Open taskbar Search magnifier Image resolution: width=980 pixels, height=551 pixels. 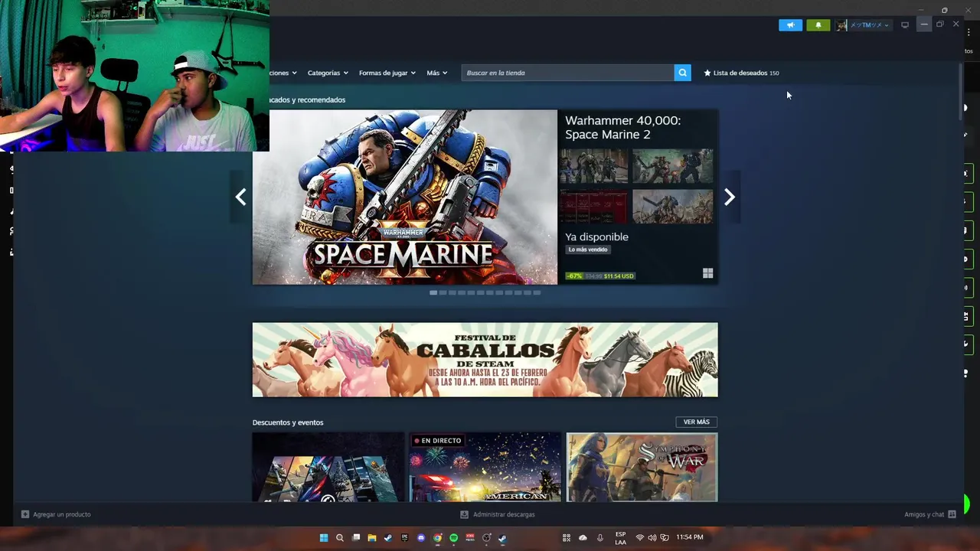point(340,538)
